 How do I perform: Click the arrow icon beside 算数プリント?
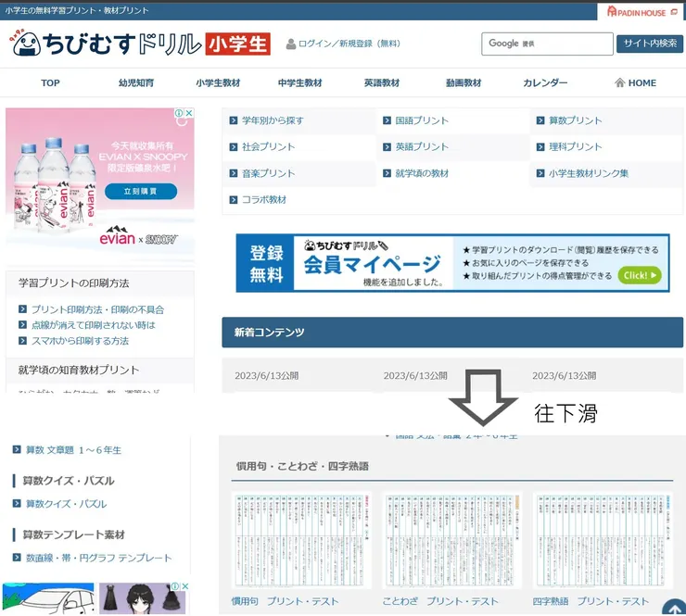[x=540, y=120]
